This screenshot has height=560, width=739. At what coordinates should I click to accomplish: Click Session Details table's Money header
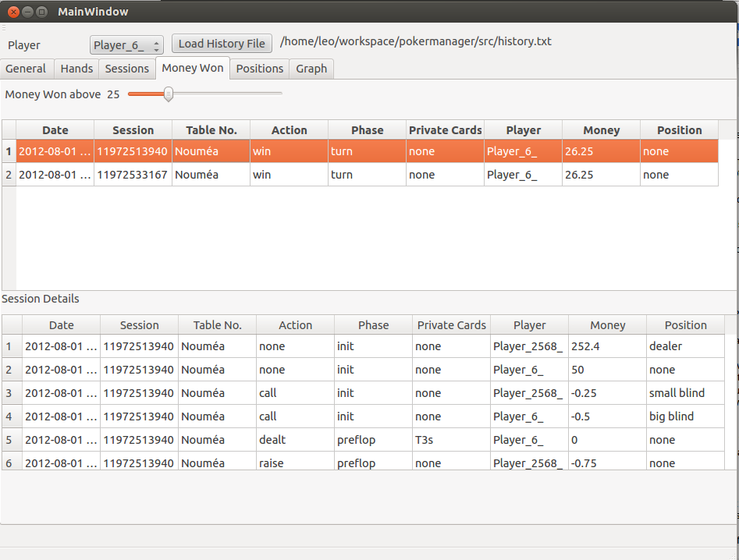point(607,325)
